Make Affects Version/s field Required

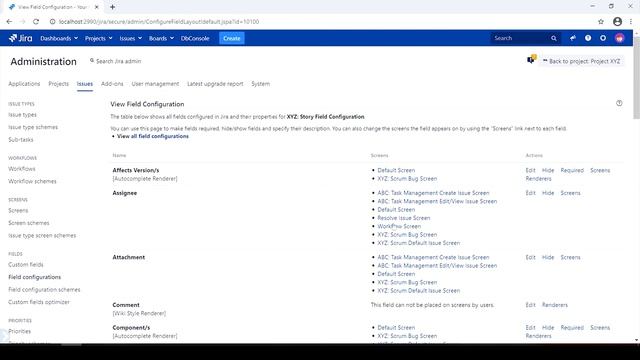572,170
